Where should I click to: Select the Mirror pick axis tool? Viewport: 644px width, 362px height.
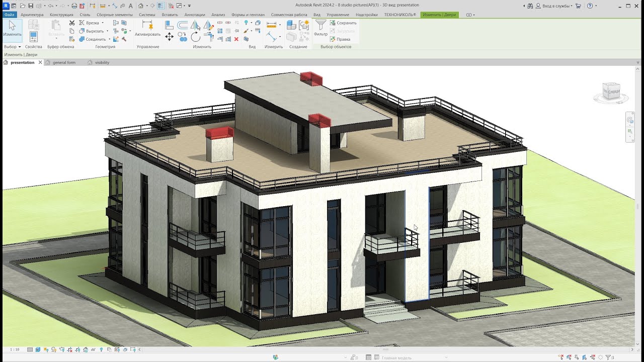coord(195,25)
